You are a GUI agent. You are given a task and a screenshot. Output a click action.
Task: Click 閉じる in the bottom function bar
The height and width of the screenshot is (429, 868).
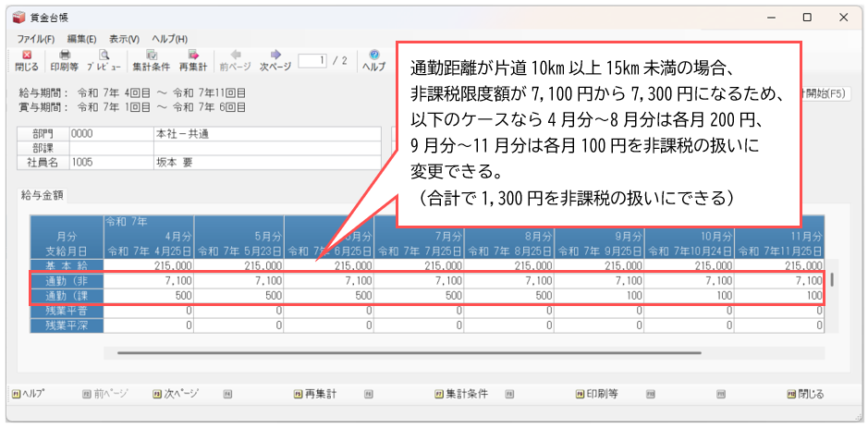tap(809, 394)
